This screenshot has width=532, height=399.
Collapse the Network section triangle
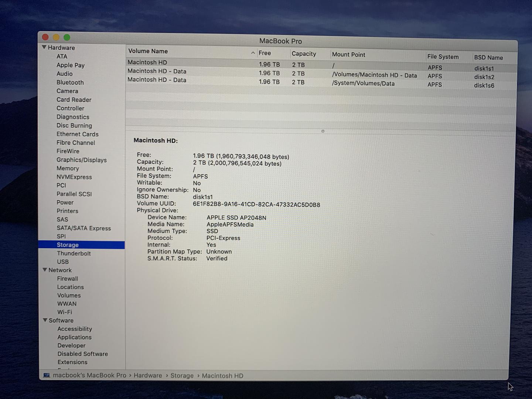[45, 270]
